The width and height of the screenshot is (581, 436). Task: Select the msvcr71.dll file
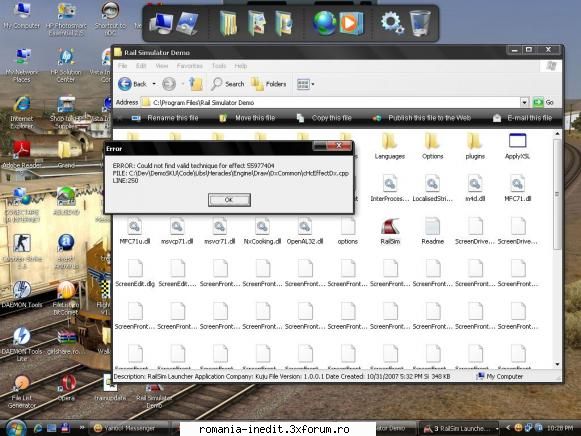pyautogui.click(x=219, y=232)
